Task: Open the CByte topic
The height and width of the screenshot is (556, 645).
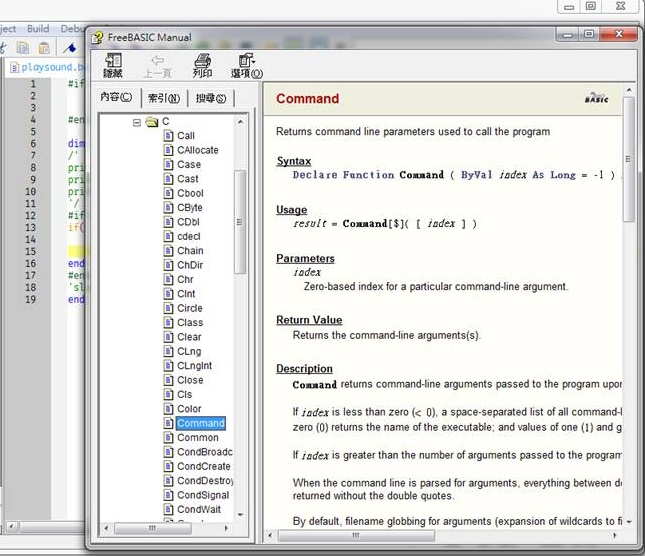Action: click(x=190, y=208)
